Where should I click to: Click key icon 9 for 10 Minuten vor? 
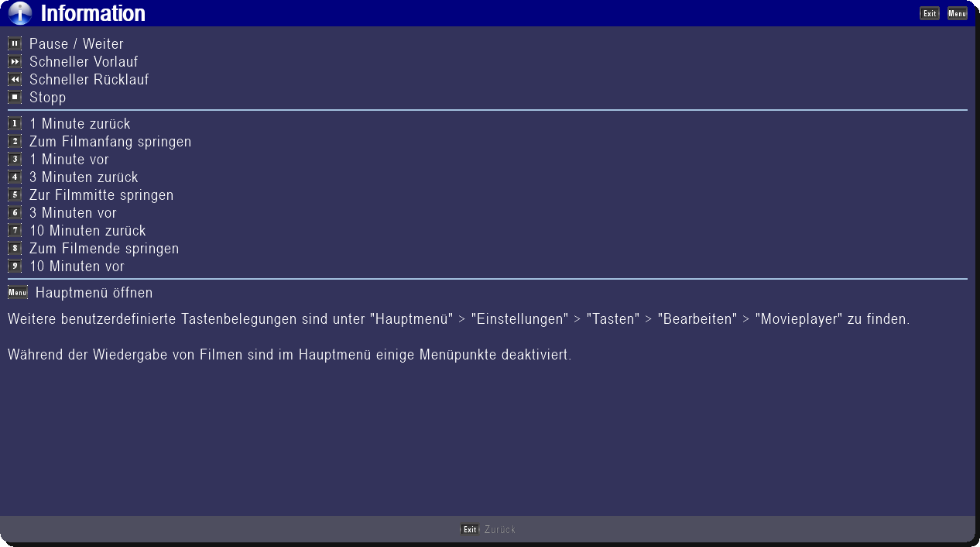point(15,267)
